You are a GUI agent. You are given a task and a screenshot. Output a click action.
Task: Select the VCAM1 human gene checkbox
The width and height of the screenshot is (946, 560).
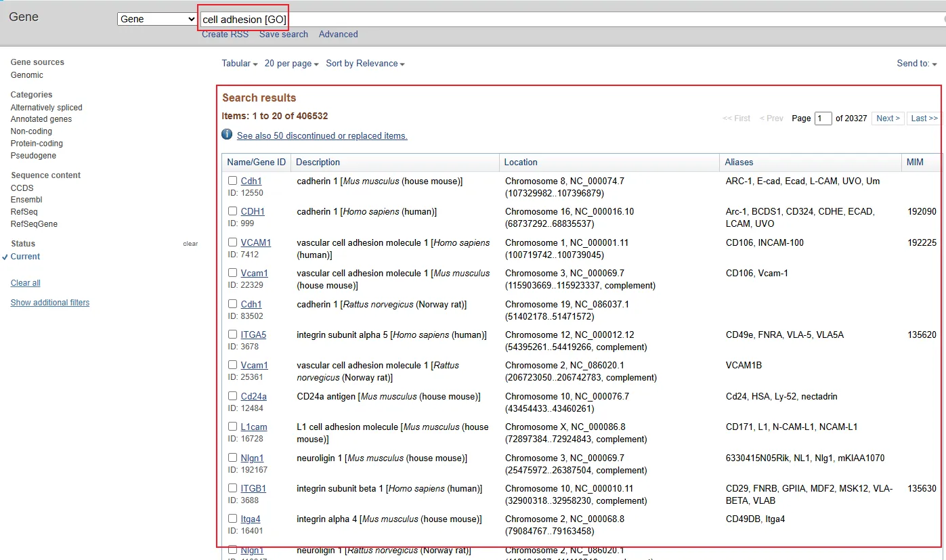pos(232,242)
